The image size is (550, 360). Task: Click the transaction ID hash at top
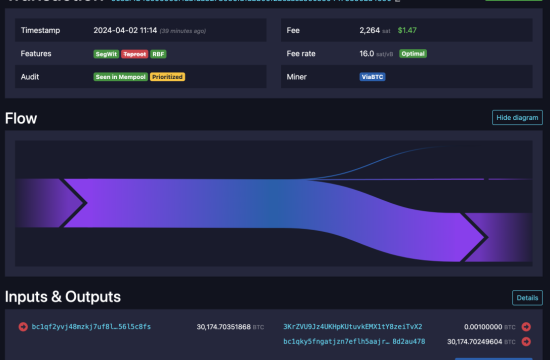click(251, 1)
